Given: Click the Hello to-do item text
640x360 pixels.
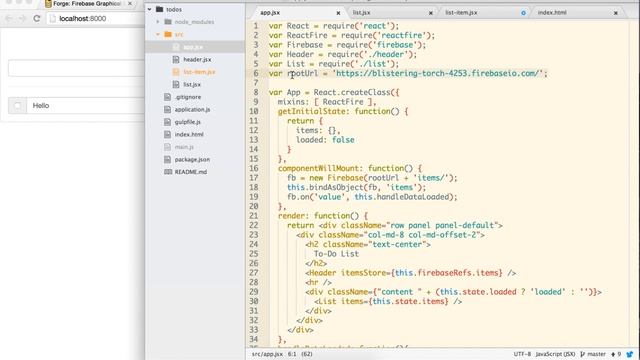Looking at the screenshot, I should [x=41, y=106].
